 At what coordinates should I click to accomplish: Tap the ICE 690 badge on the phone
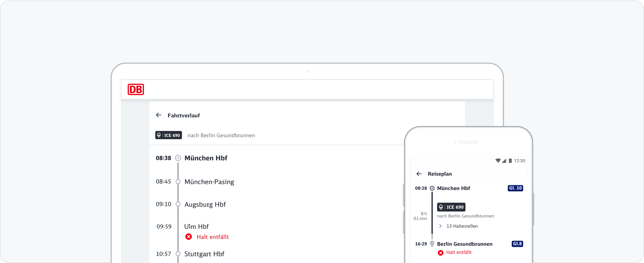tap(451, 207)
